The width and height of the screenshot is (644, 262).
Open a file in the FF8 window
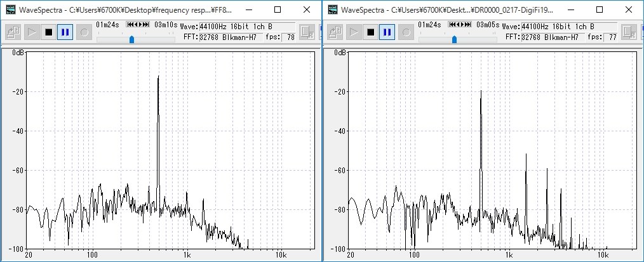tap(13, 32)
